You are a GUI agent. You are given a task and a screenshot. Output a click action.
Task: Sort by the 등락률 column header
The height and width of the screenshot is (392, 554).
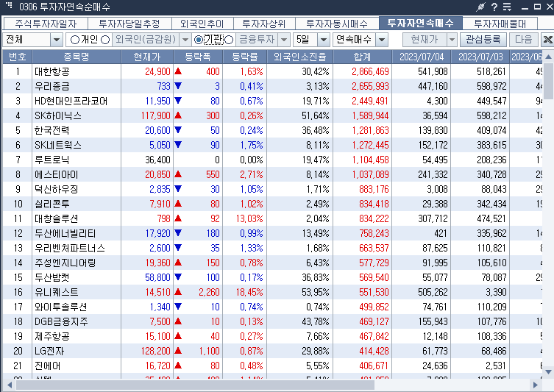tap(245, 57)
